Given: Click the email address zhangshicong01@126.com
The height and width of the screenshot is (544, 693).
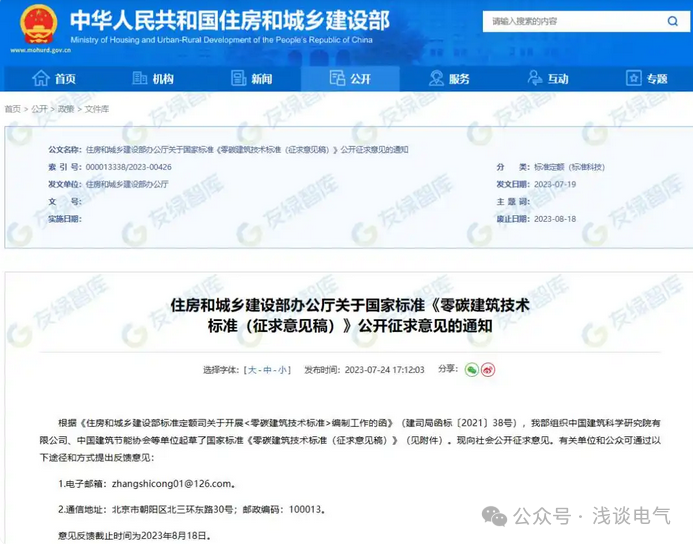Looking at the screenshot, I should pos(171,484).
